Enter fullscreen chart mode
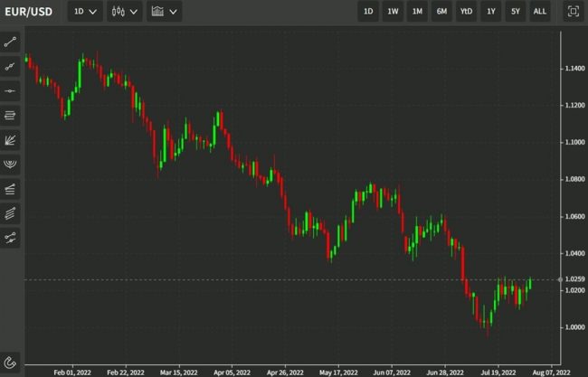The width and height of the screenshot is (588, 377). 572,12
